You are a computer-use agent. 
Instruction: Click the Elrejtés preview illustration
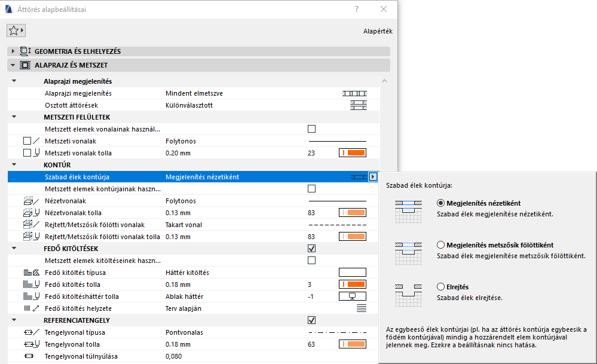click(408, 295)
